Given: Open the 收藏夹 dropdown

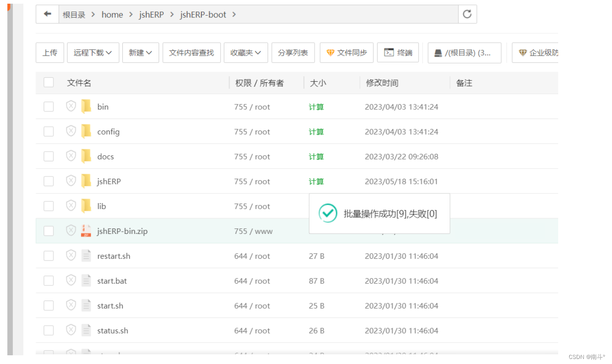Looking at the screenshot, I should (246, 53).
